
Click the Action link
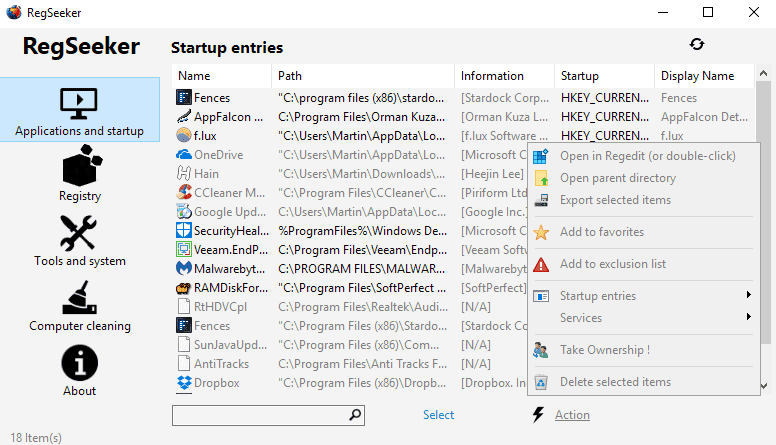[572, 415]
